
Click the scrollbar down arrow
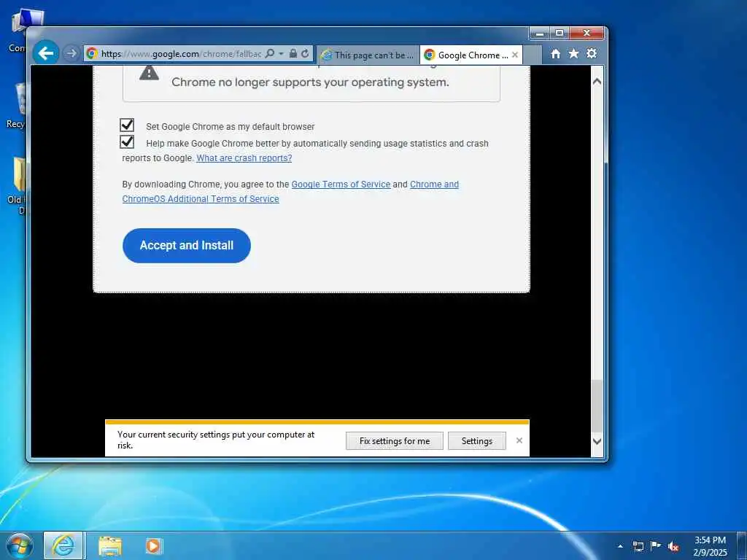pos(597,441)
